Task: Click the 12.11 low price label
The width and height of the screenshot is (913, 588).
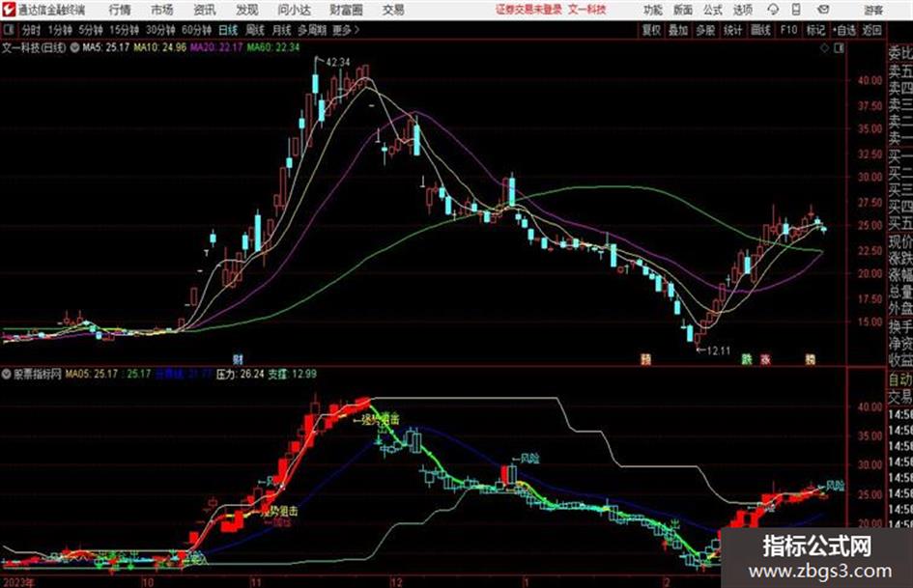Action: 717,350
